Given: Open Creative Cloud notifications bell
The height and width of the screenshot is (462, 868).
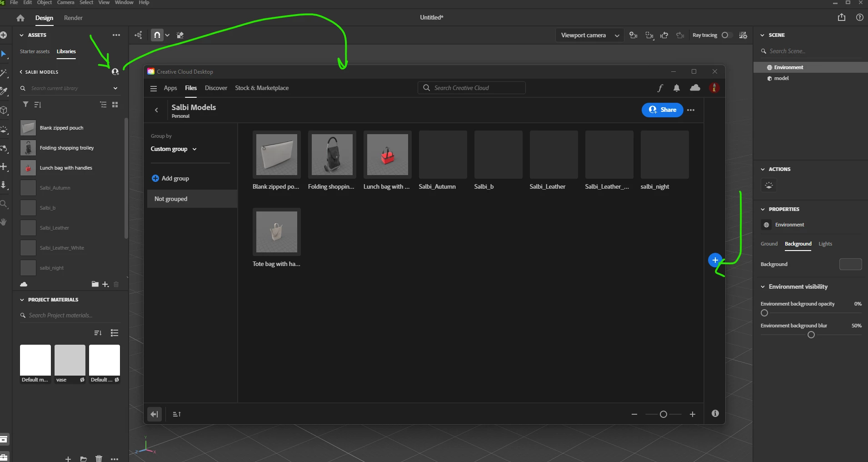Looking at the screenshot, I should click(677, 88).
